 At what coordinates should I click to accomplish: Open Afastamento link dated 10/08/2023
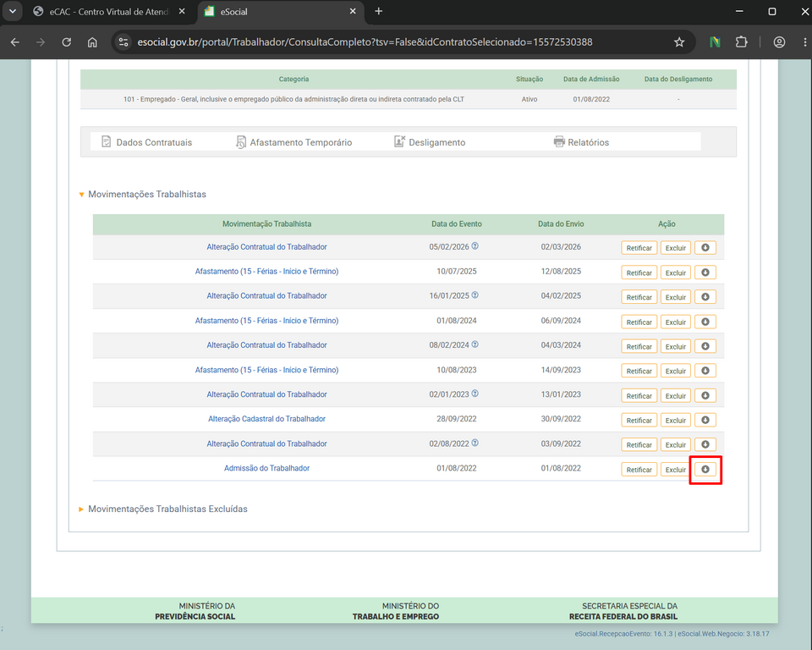click(x=266, y=370)
